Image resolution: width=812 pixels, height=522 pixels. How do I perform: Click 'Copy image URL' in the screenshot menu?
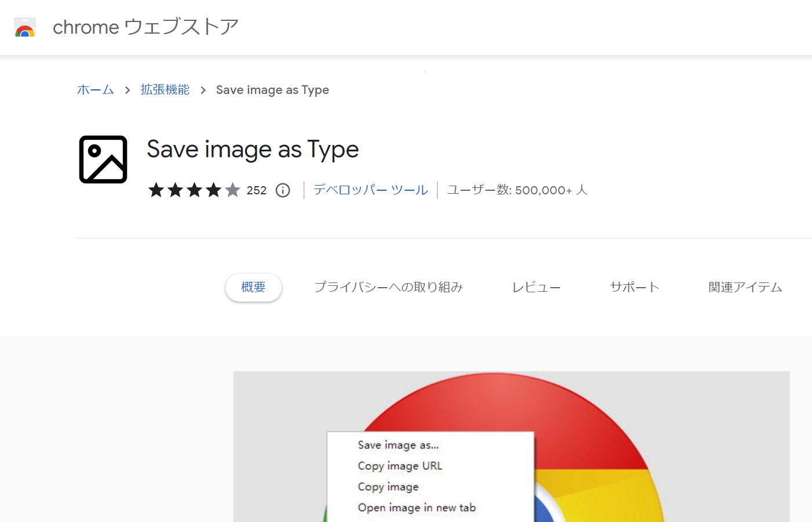point(400,466)
